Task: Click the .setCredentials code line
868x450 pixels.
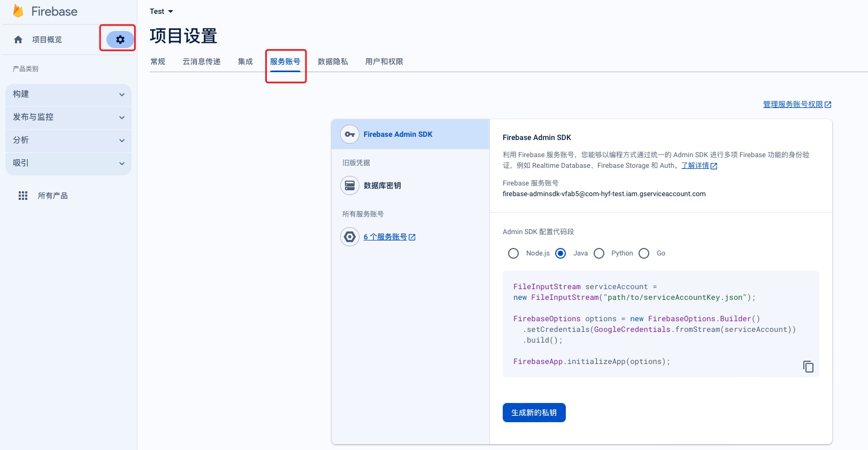Action: (659, 330)
